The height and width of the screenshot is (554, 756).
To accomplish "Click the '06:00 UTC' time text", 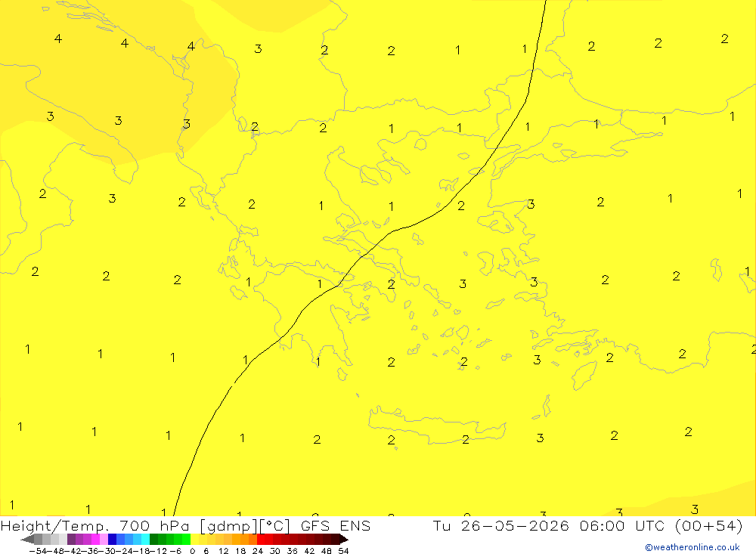I will click(x=622, y=526).
